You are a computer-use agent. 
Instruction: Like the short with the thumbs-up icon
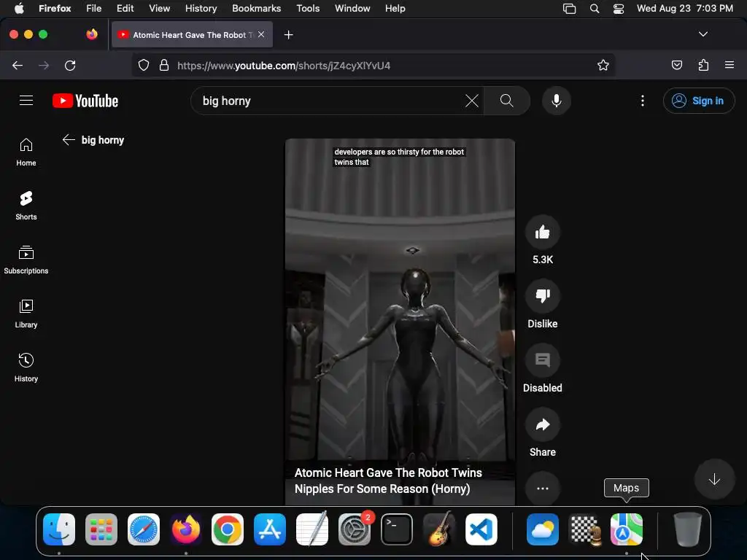click(x=542, y=233)
